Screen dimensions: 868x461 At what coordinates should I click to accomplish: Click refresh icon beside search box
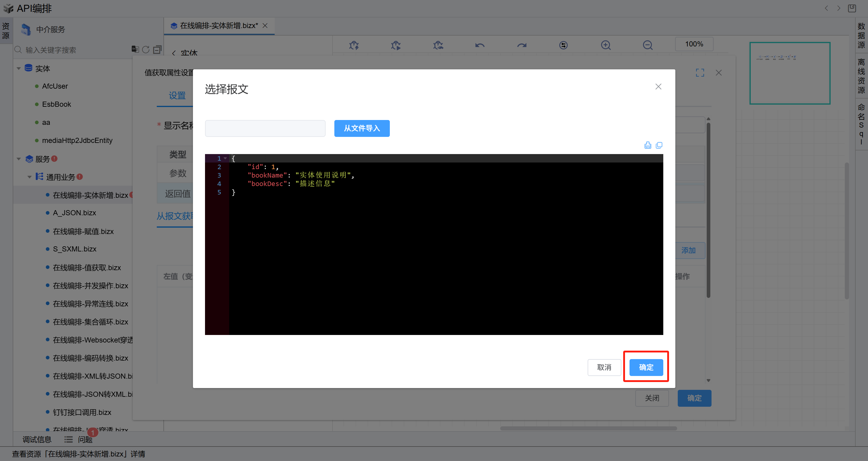146,50
